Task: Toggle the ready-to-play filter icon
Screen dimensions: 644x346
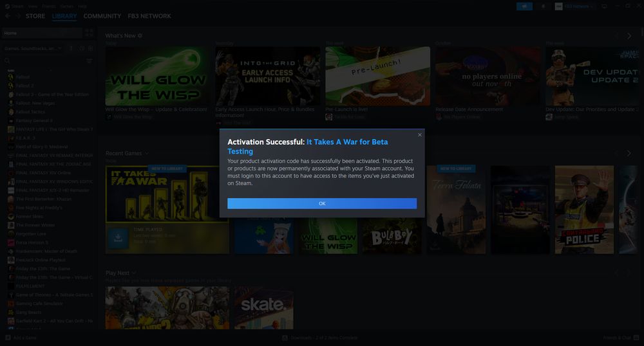Action: pyautogui.click(x=90, y=48)
